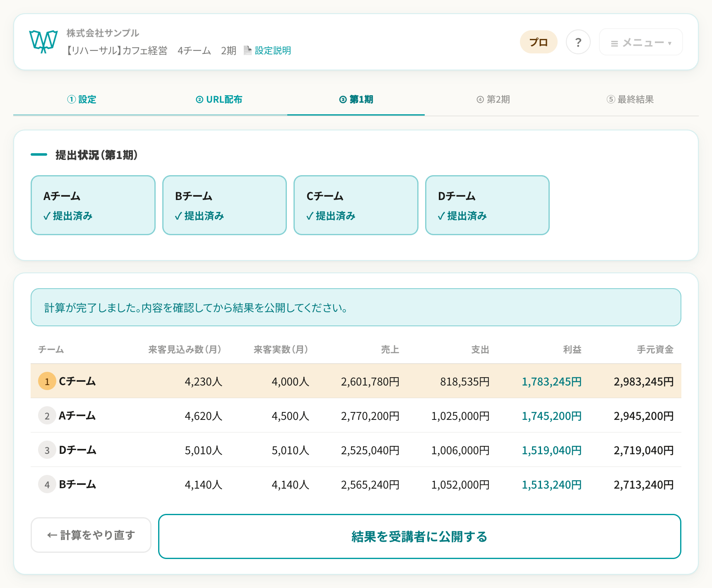Click the profit value 1,519,040円
Image resolution: width=712 pixels, height=588 pixels.
pyautogui.click(x=552, y=451)
